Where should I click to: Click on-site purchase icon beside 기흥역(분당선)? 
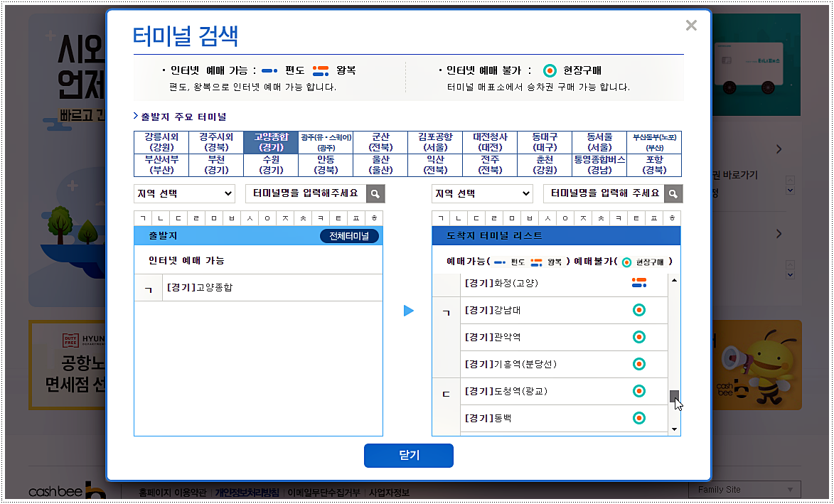click(638, 364)
